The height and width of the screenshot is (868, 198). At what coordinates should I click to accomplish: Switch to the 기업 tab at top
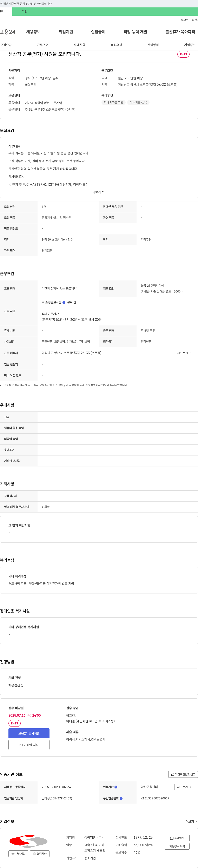coord(25,11)
